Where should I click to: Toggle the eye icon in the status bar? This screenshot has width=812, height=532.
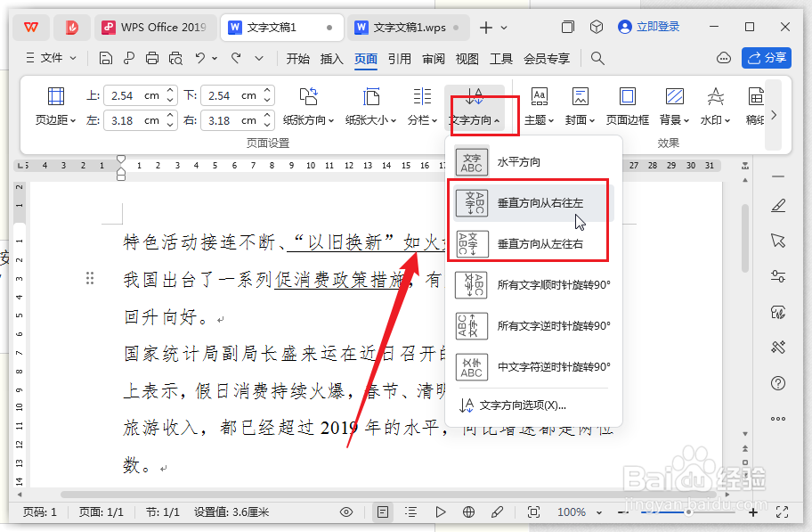(347, 512)
